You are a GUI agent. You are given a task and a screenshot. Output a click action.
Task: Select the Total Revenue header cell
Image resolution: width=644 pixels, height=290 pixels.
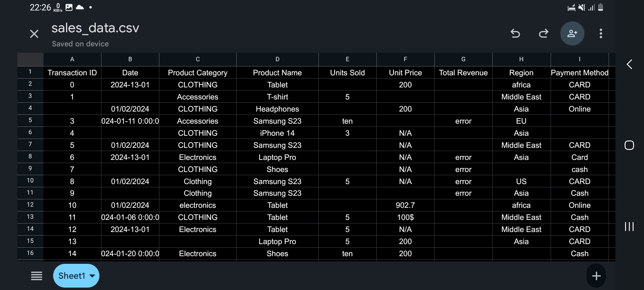[x=463, y=73]
